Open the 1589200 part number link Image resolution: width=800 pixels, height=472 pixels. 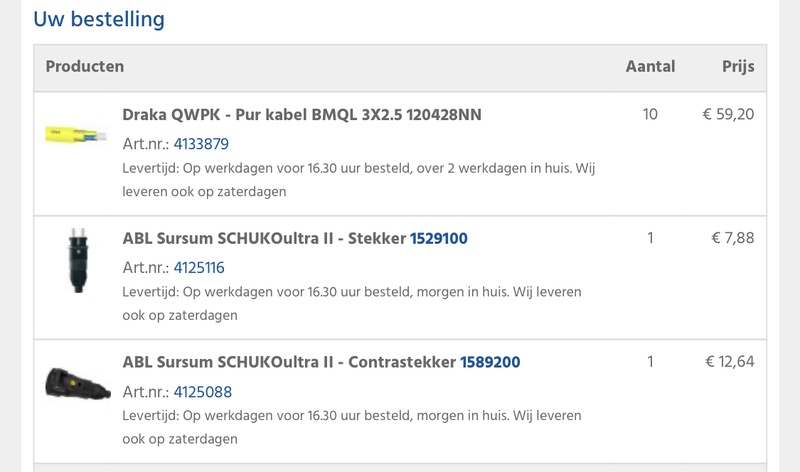click(490, 362)
